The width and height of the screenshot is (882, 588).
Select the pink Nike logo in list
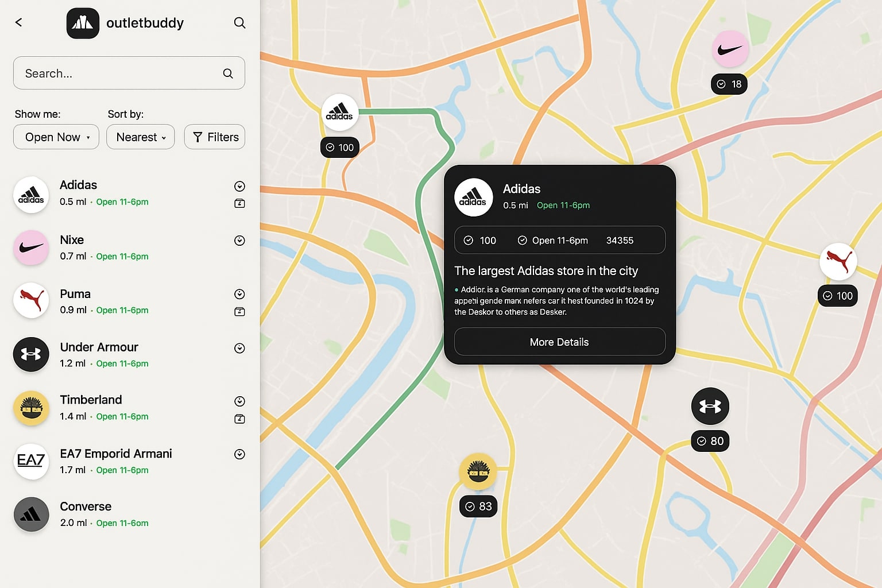tap(31, 247)
